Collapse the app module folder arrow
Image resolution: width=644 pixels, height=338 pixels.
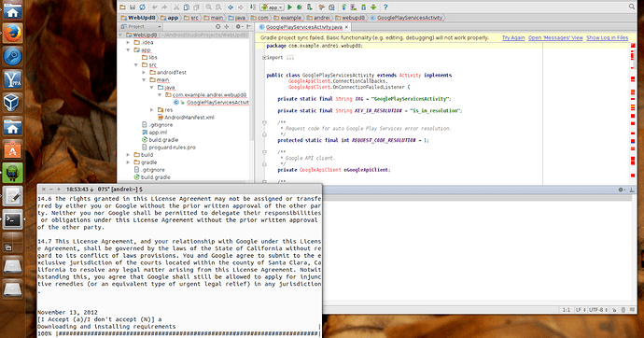tap(128, 49)
